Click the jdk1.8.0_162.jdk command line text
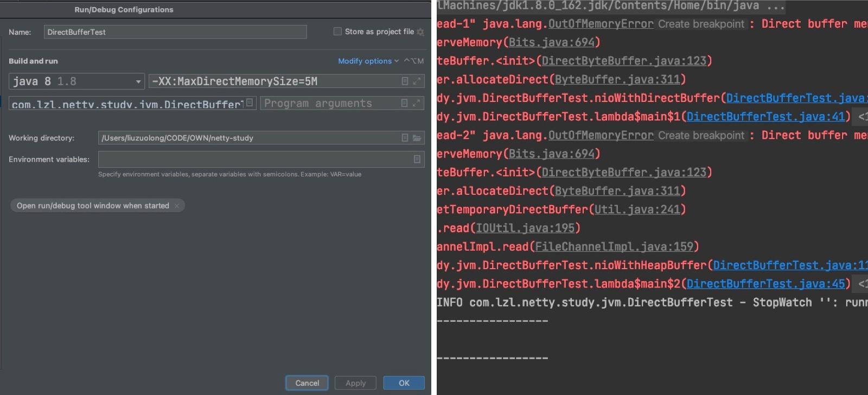Screen dimensions: 868x395 click(x=610, y=6)
